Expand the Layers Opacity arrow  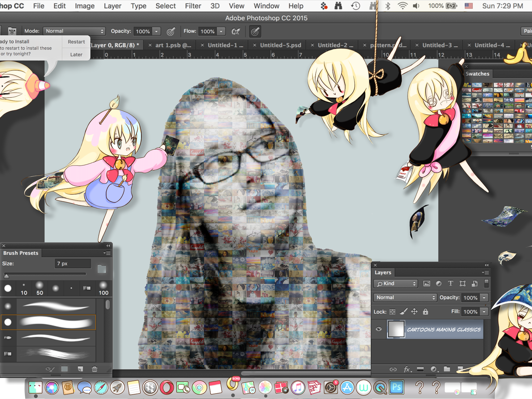pos(484,298)
